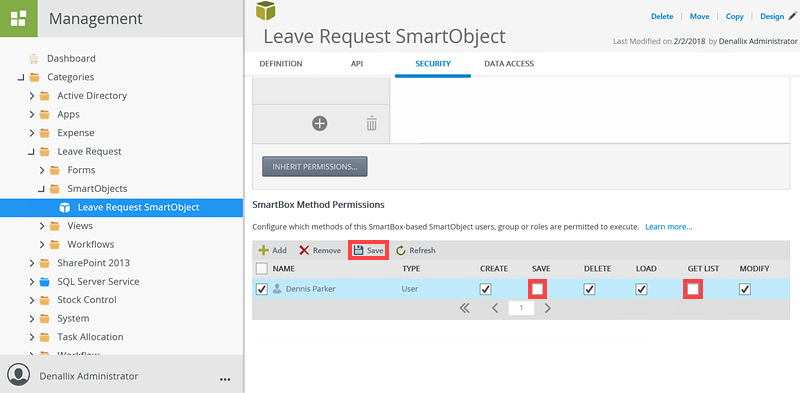Click the plus circle add icon
The image size is (800, 393).
click(320, 124)
